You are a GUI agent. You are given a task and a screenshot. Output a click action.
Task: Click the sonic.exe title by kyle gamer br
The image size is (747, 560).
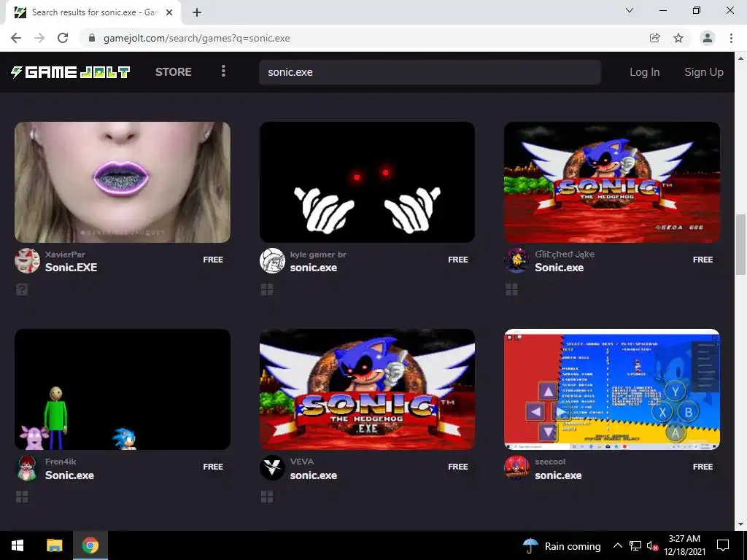[x=314, y=268]
